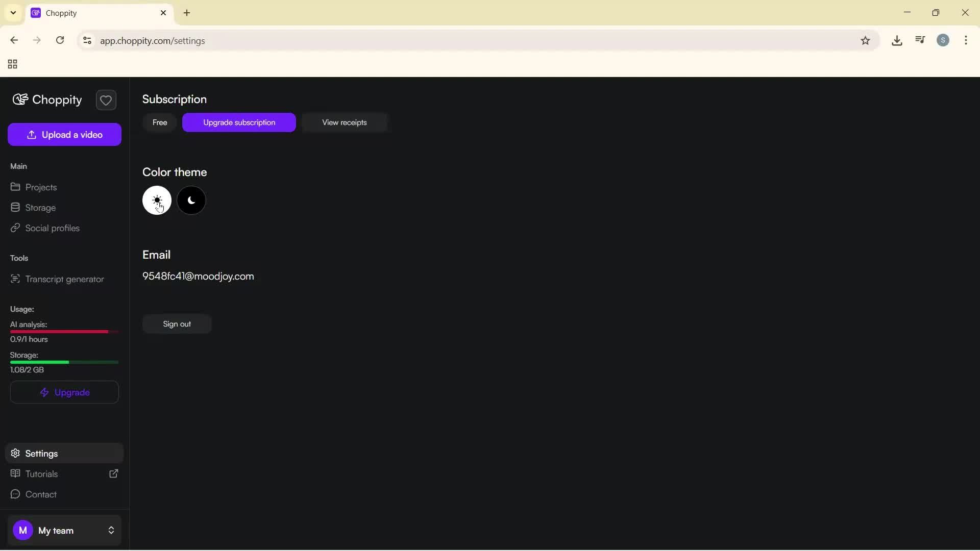Image resolution: width=980 pixels, height=551 pixels.
Task: Switch to the dark color theme
Action: 191,200
